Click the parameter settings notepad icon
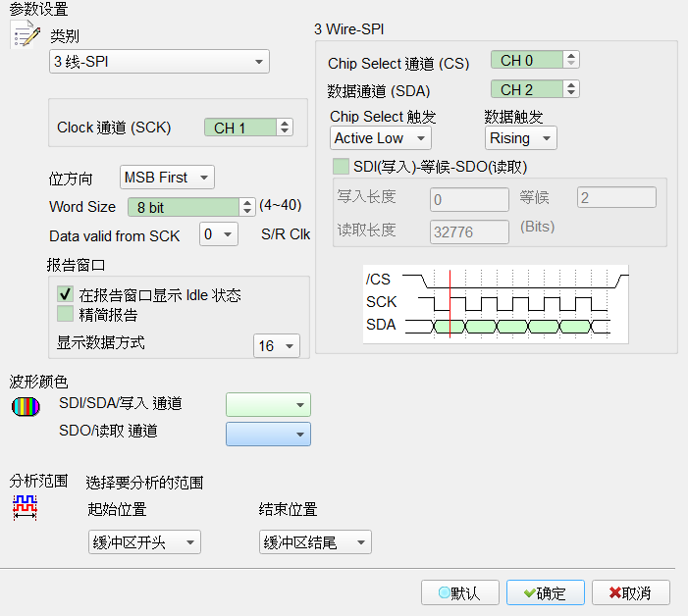Image resolution: width=688 pixels, height=616 pixels. tap(25, 34)
